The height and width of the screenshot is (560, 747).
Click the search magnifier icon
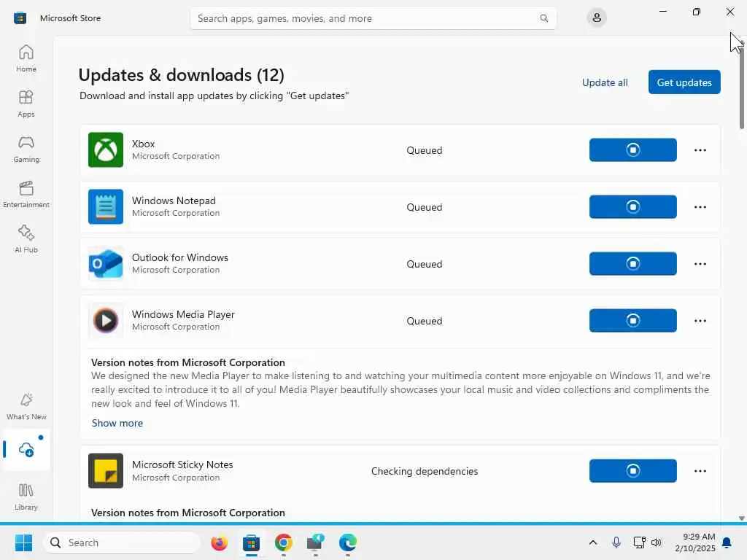click(543, 18)
